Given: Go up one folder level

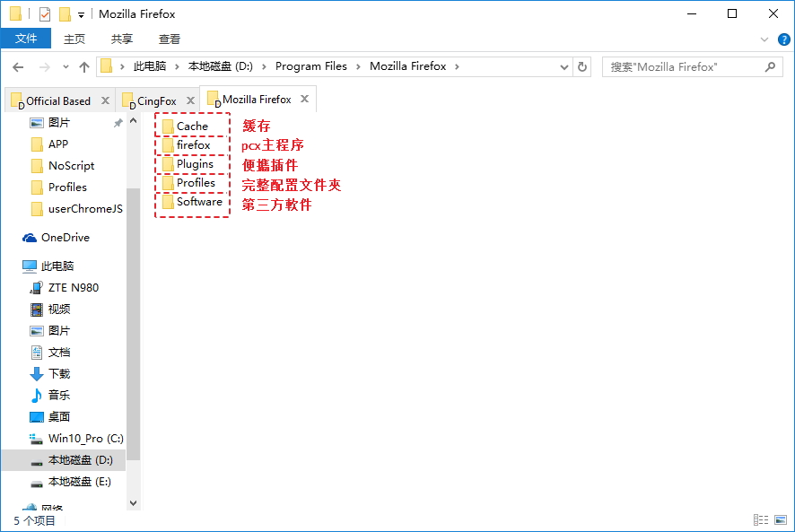Looking at the screenshot, I should (84, 67).
